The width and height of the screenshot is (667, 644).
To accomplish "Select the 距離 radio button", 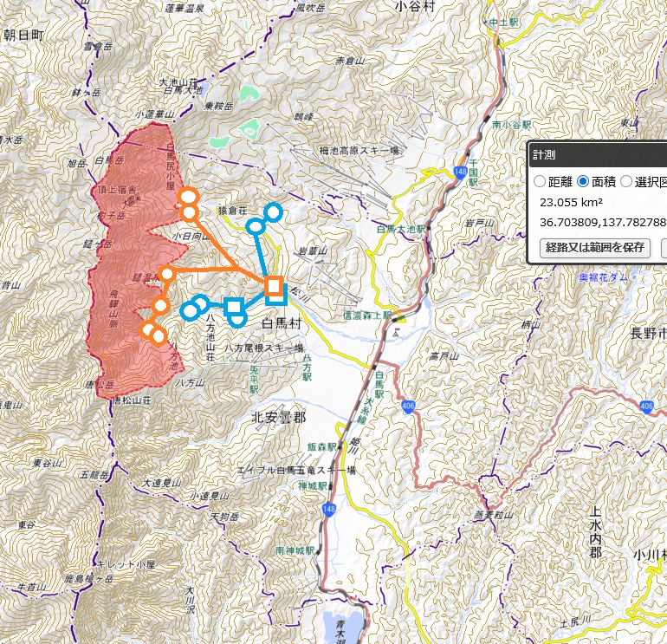I will pyautogui.click(x=540, y=182).
